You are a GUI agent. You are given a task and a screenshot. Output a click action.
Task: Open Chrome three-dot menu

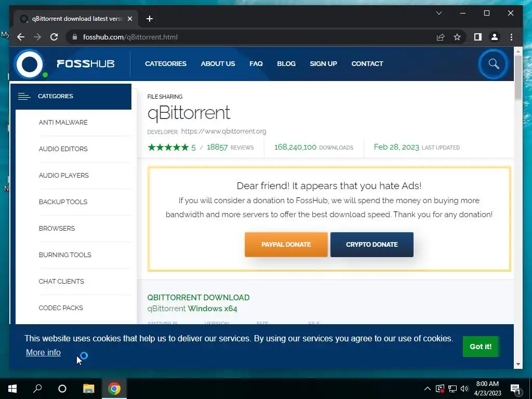click(x=511, y=37)
